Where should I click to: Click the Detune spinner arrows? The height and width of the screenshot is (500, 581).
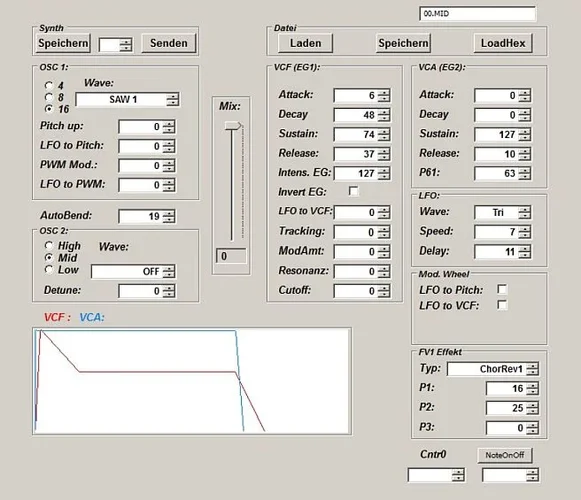[x=169, y=291]
